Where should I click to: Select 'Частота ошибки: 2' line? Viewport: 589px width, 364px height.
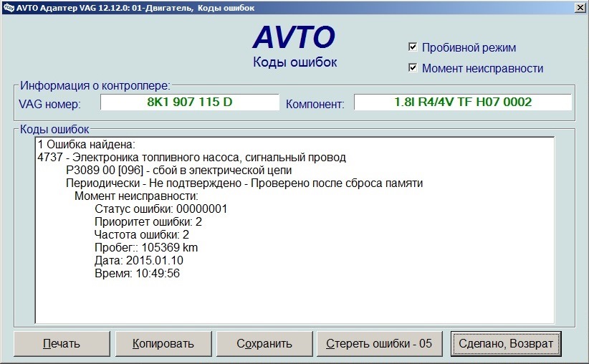pos(142,234)
